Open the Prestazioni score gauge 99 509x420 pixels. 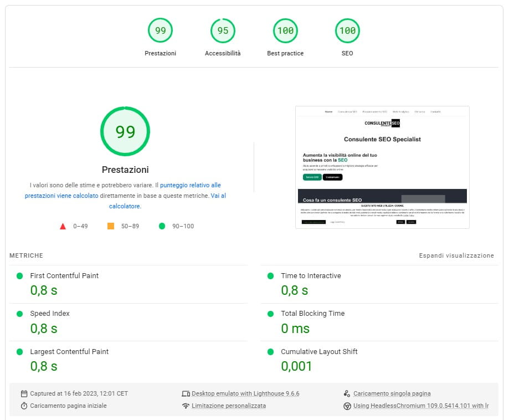[x=161, y=30]
